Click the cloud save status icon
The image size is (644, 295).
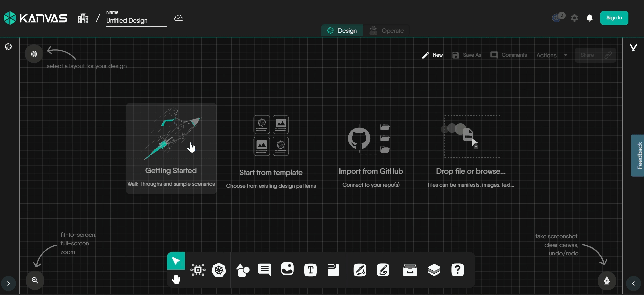click(x=179, y=18)
